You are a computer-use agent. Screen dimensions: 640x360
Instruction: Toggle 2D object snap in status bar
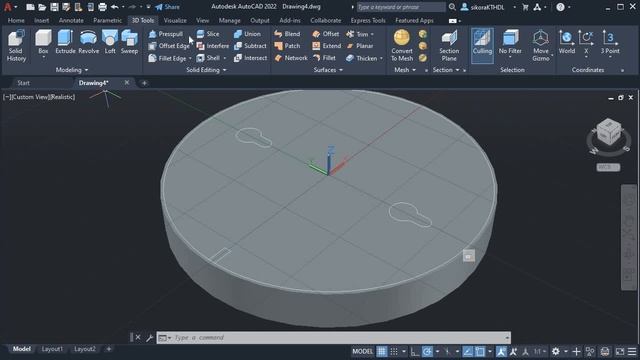480,351
